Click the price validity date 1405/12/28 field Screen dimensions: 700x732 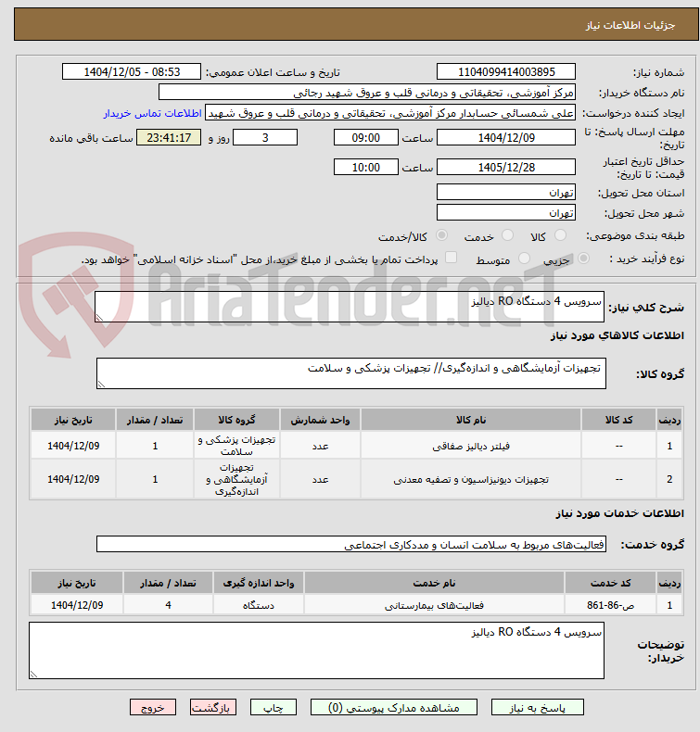click(505, 167)
